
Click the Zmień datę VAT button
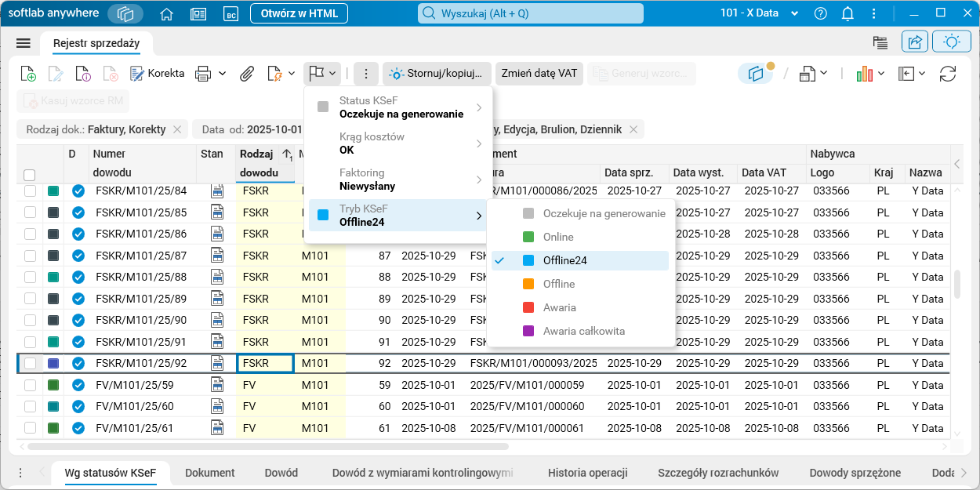tap(539, 74)
